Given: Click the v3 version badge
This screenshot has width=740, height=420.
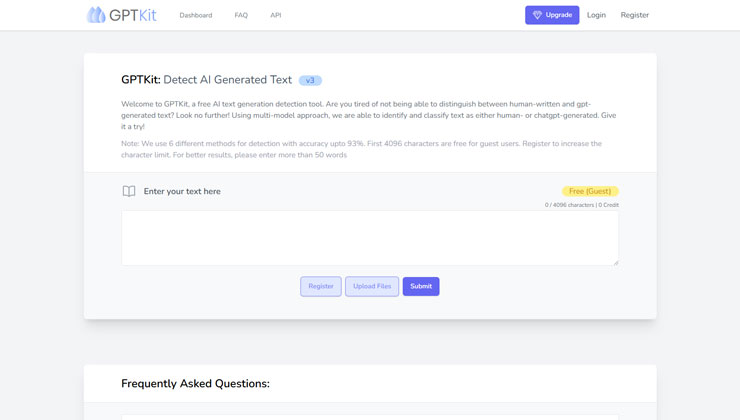Looking at the screenshot, I should click(x=310, y=80).
